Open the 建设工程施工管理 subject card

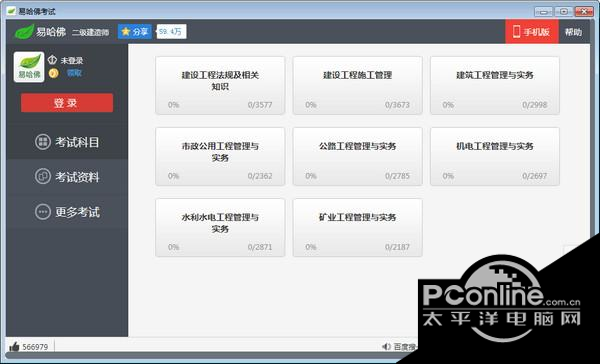coord(357,85)
